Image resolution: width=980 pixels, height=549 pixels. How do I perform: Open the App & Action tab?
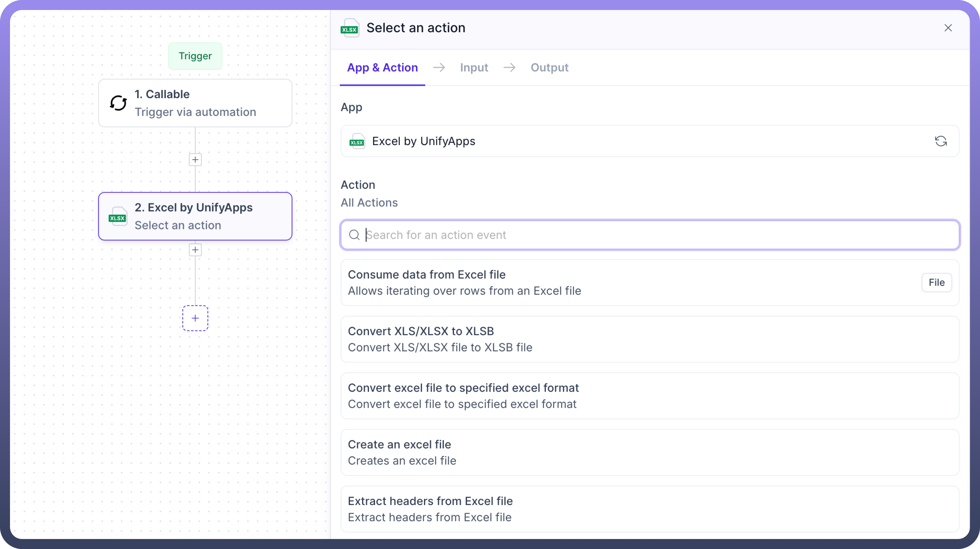382,67
